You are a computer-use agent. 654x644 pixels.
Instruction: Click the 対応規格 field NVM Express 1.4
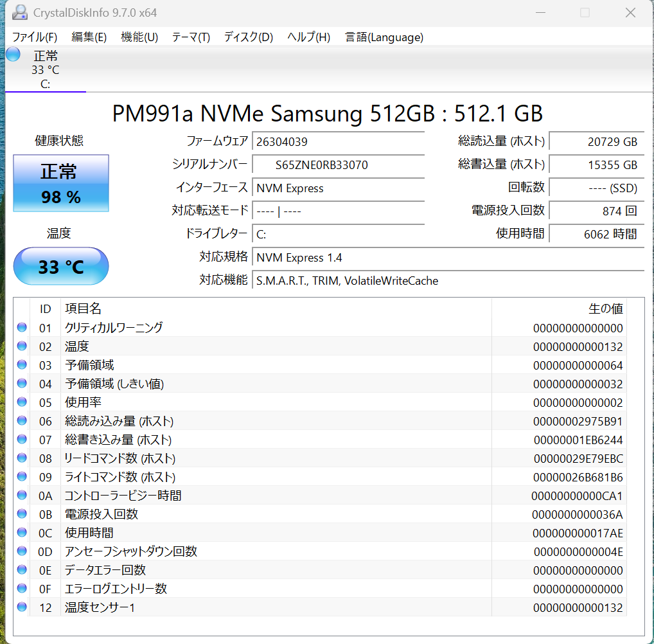(x=448, y=258)
